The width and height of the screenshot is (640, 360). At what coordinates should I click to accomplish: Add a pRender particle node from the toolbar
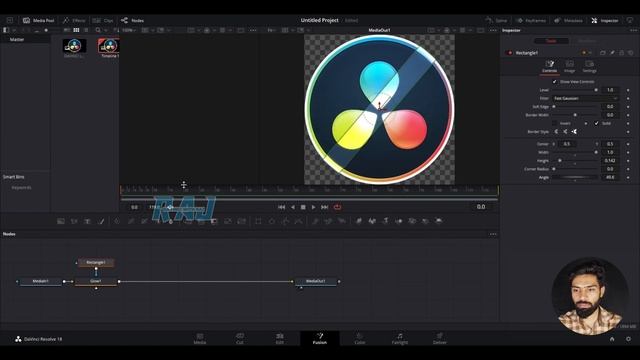pos(342,221)
